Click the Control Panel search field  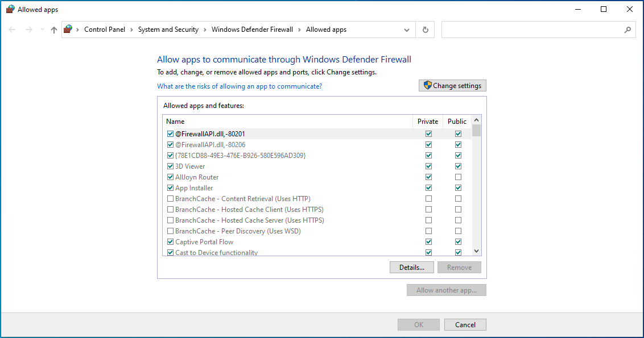[x=532, y=30]
